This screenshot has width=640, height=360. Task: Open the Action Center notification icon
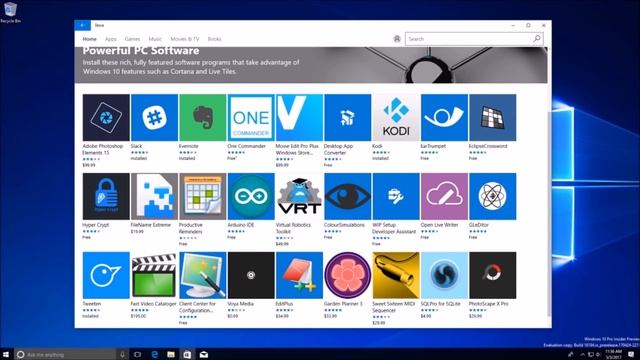(x=631, y=354)
